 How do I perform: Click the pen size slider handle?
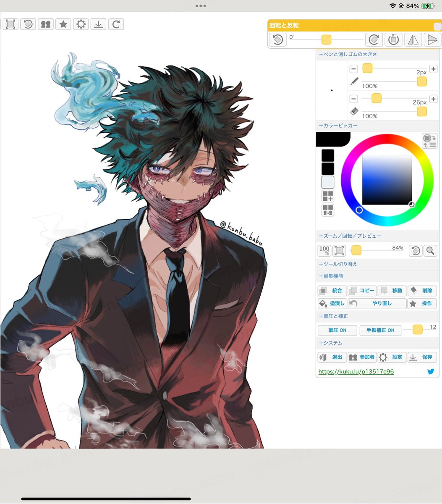[x=367, y=68]
